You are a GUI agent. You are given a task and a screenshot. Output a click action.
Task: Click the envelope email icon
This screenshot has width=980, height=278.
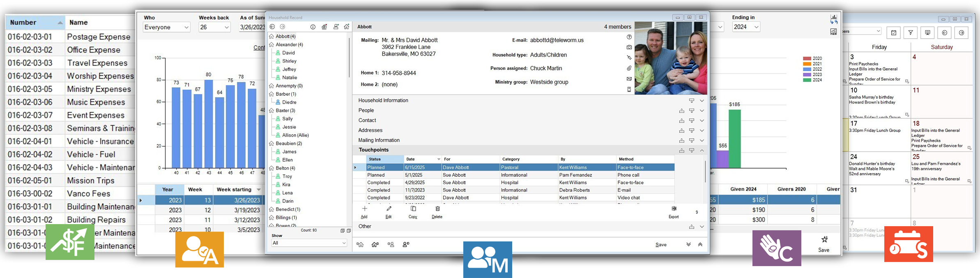(629, 79)
